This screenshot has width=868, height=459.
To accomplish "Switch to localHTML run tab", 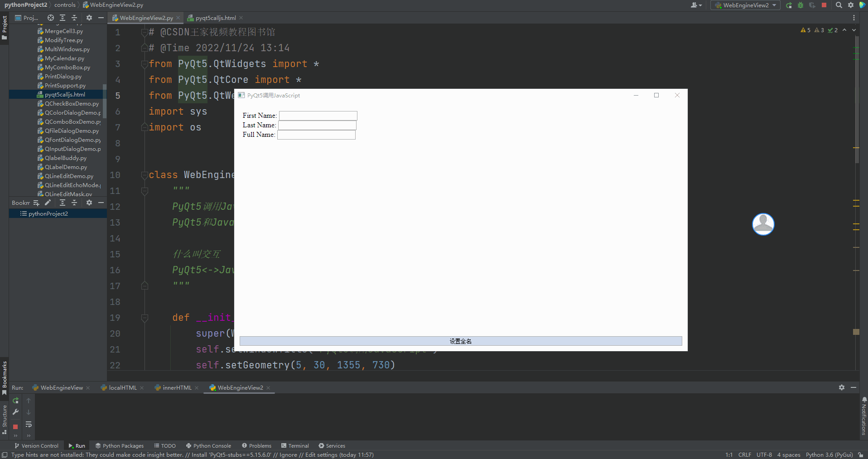I will (123, 388).
